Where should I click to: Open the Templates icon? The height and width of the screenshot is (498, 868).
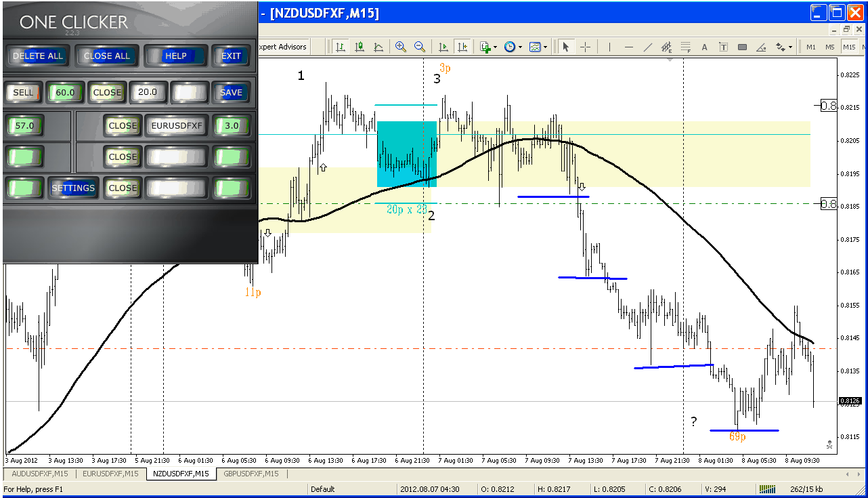tap(535, 47)
